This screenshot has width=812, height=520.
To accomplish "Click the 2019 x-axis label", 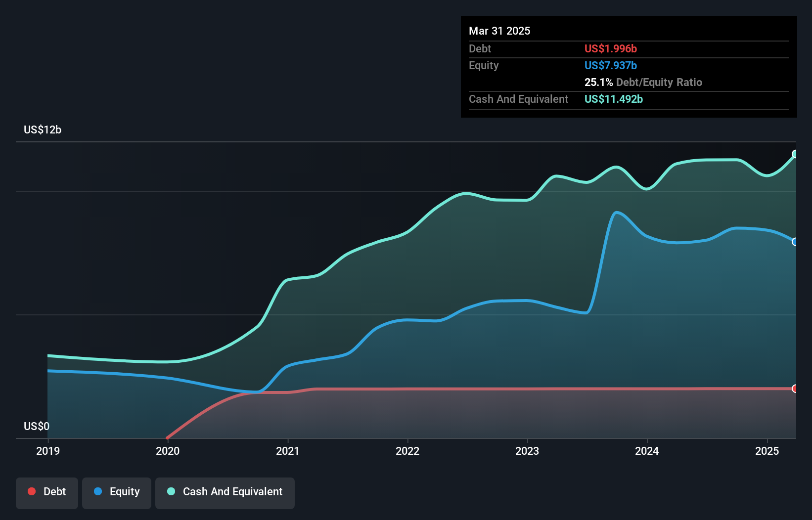I will click(x=48, y=451).
